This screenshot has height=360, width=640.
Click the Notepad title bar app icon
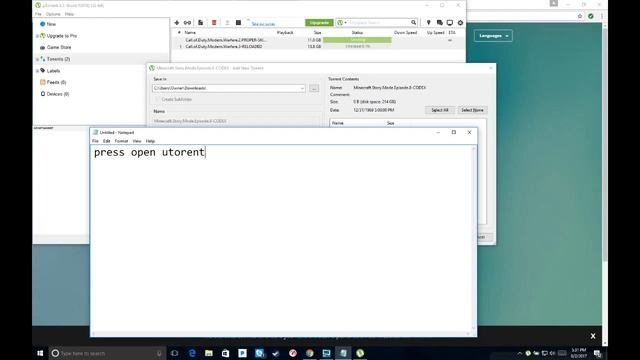[x=96, y=132]
